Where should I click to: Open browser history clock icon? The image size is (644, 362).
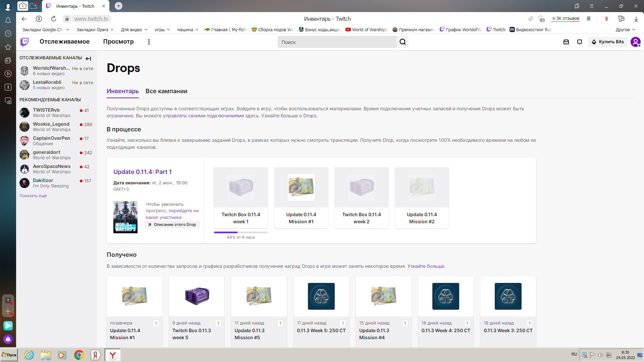(x=8, y=34)
